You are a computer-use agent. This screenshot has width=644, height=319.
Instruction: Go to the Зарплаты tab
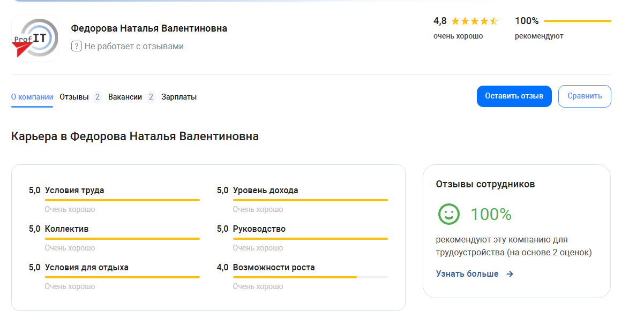[x=179, y=97]
